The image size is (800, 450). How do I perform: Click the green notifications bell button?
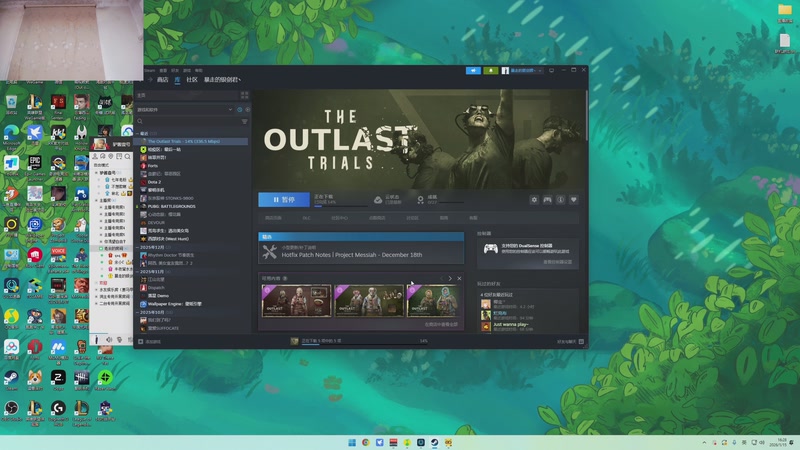(x=490, y=70)
